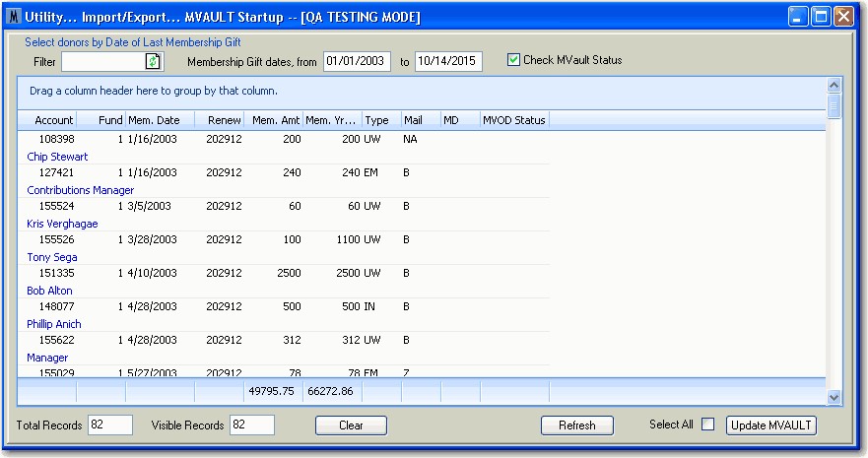
Task: Sort by Type column header
Action: [382, 120]
